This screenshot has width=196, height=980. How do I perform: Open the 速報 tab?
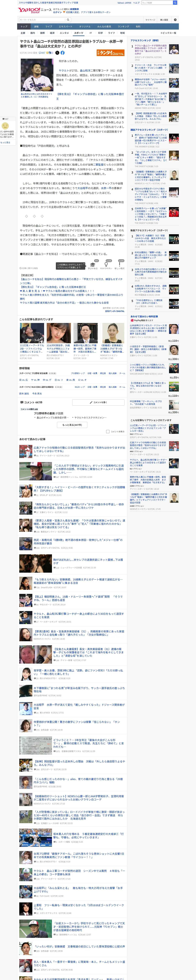tap(36, 27)
